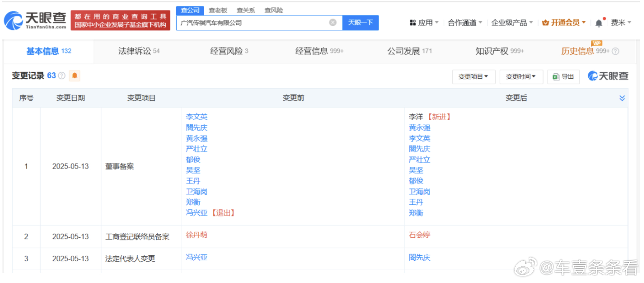Click the 变更日期 column header
Viewport: 644px width, 283px height.
pyautogui.click(x=71, y=98)
